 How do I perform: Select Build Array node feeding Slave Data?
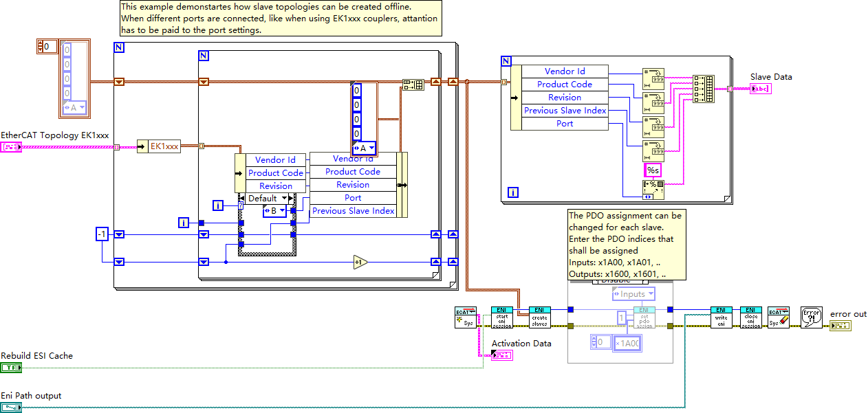coord(704,89)
